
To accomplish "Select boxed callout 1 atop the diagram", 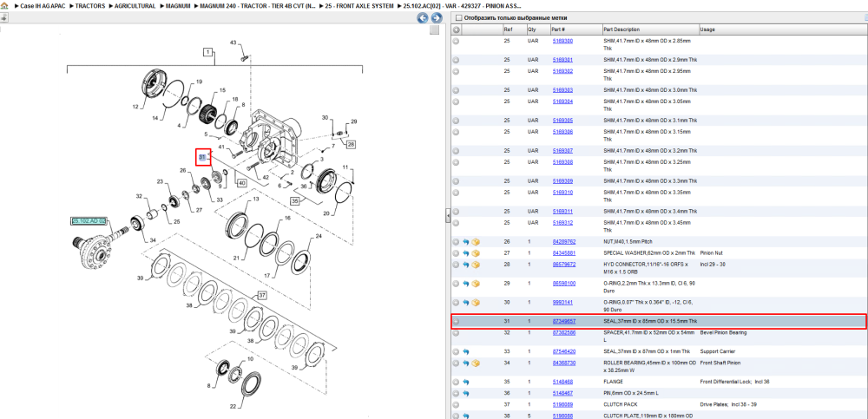I will coord(208,53).
